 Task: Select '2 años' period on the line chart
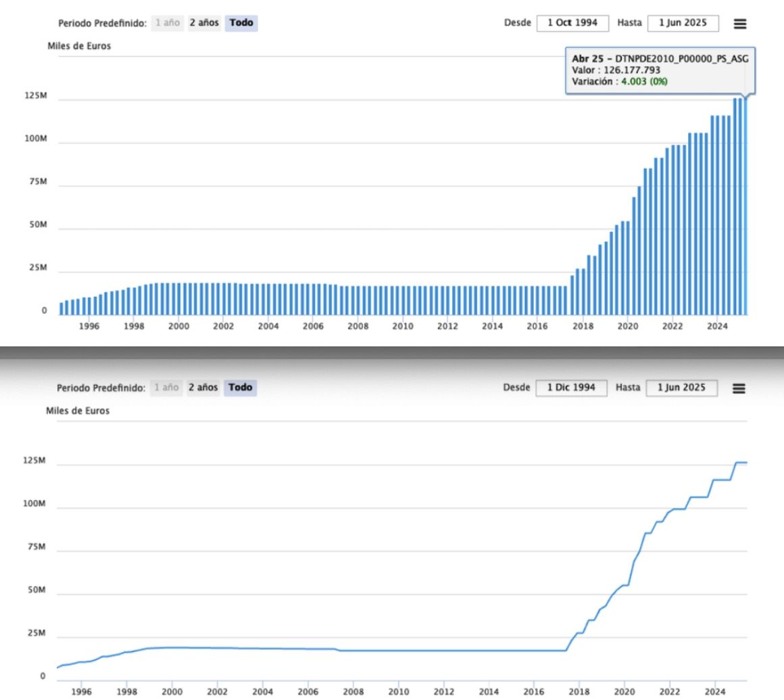point(203,388)
